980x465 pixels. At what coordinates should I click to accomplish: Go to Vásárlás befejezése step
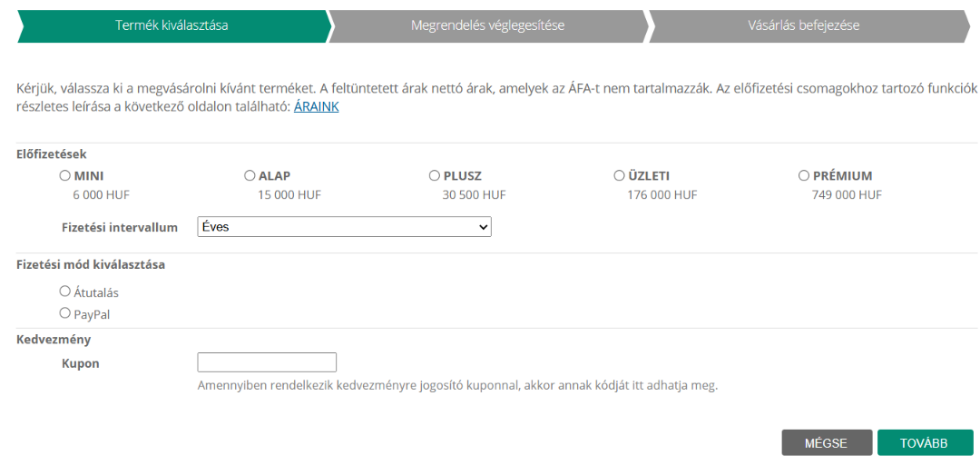click(x=804, y=25)
